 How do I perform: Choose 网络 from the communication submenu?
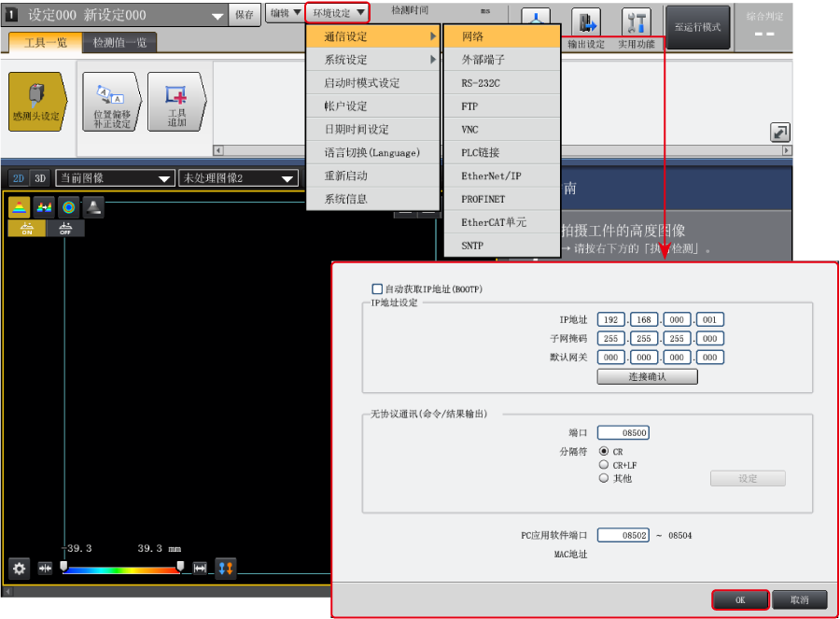[x=501, y=36]
